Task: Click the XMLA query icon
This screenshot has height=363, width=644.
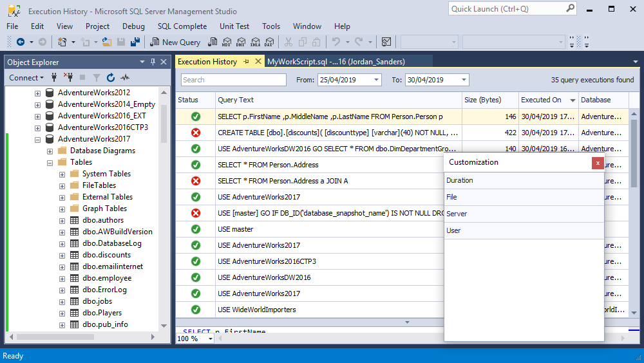Action: coord(256,42)
